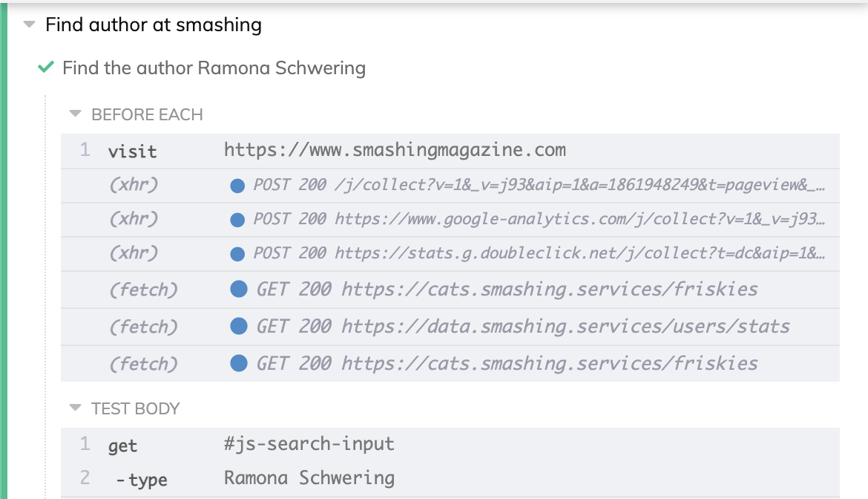The width and height of the screenshot is (868, 499).
Task: Click blue dot of last friskies fetch
Action: pyautogui.click(x=239, y=363)
